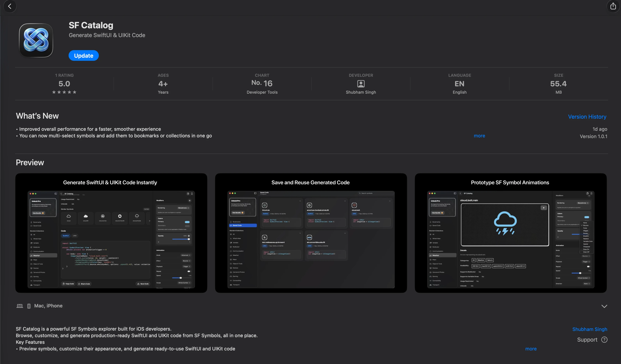Viewport: 621px width, 364px height.
Task: Click the Mac laptop device icon
Action: point(20,306)
